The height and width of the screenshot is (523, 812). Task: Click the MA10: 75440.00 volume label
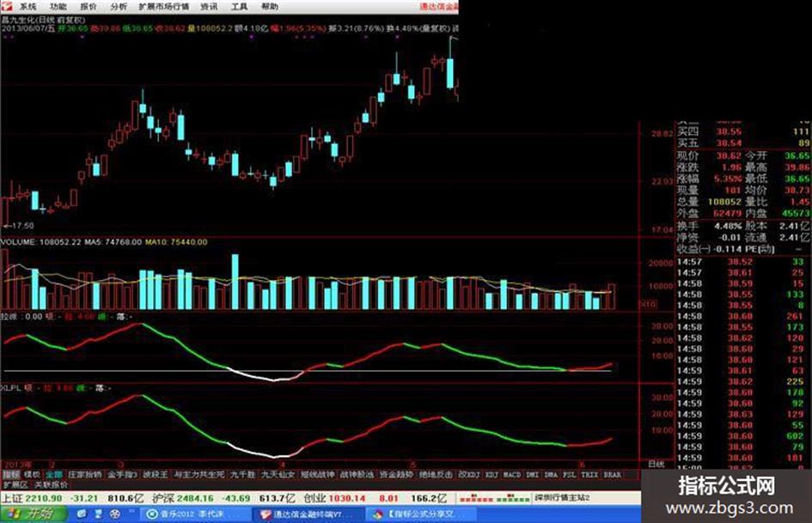(176, 242)
